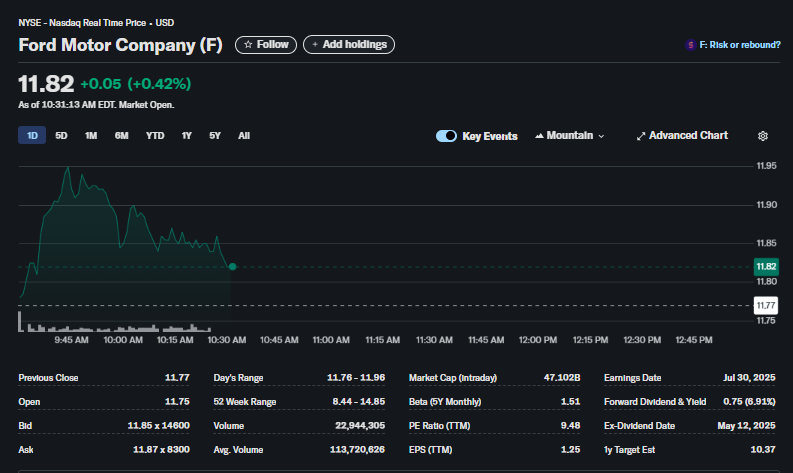Switch chart to 6M range
Viewport: 793px width, 473px height.
click(x=121, y=136)
